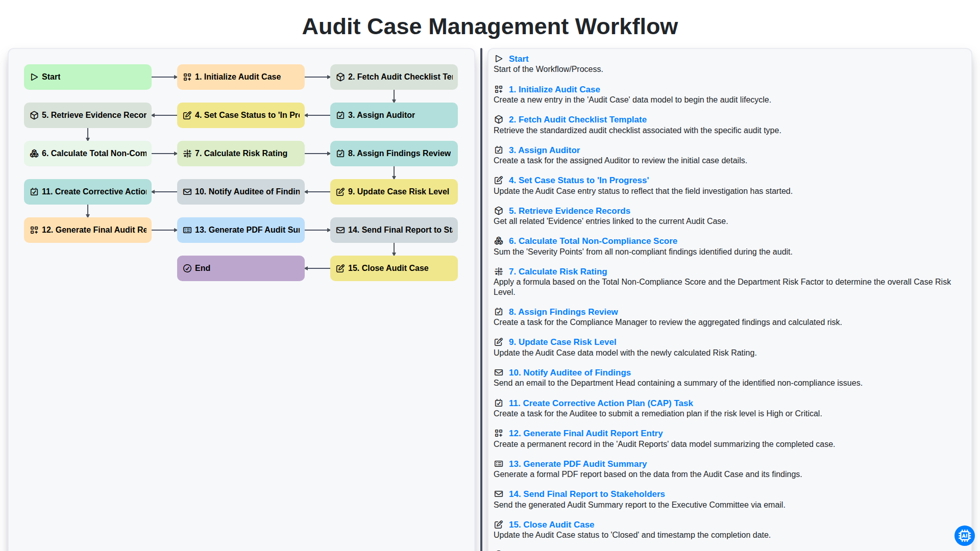This screenshot has width=980, height=551.
Task: Open the 8. Assign Findings Review link
Action: click(x=563, y=312)
